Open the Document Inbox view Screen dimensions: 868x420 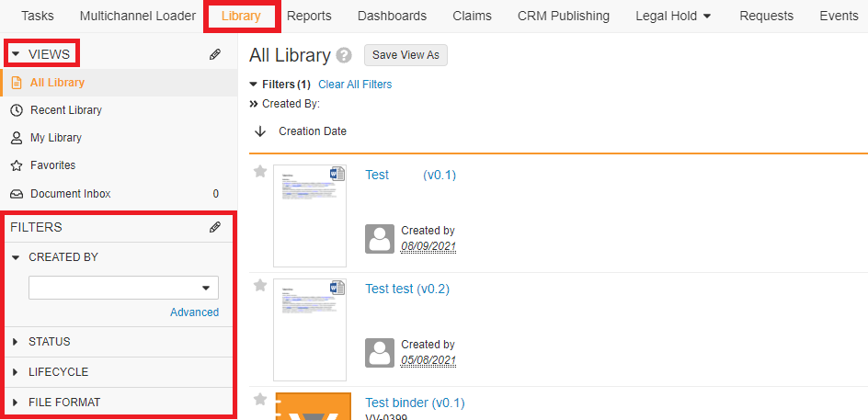point(70,194)
